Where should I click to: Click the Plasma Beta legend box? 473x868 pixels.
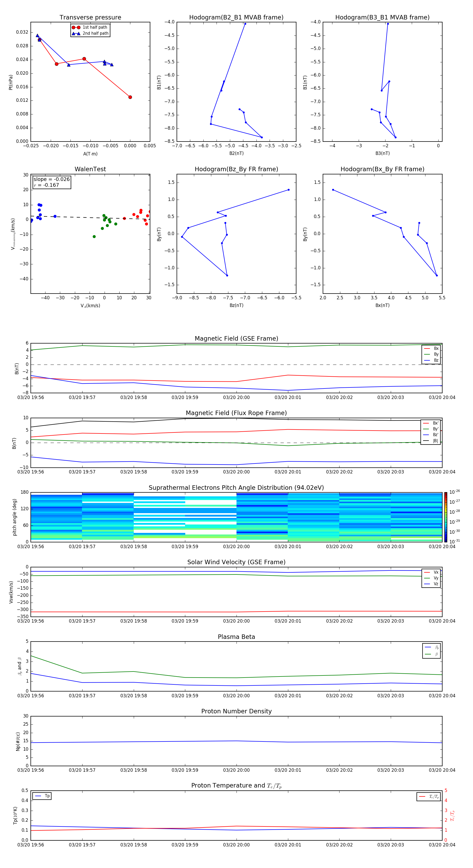tap(431, 651)
